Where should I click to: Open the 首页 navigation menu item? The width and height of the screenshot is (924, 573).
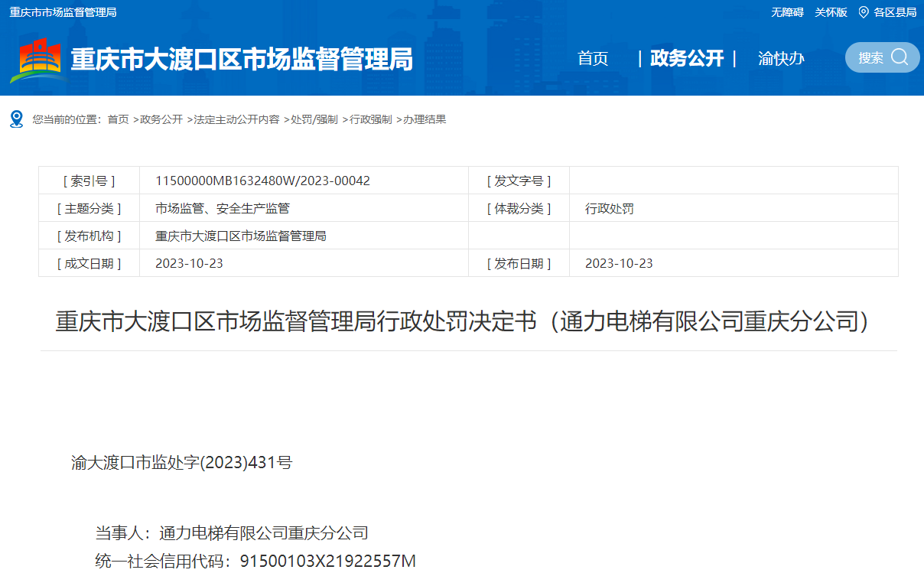pyautogui.click(x=593, y=58)
